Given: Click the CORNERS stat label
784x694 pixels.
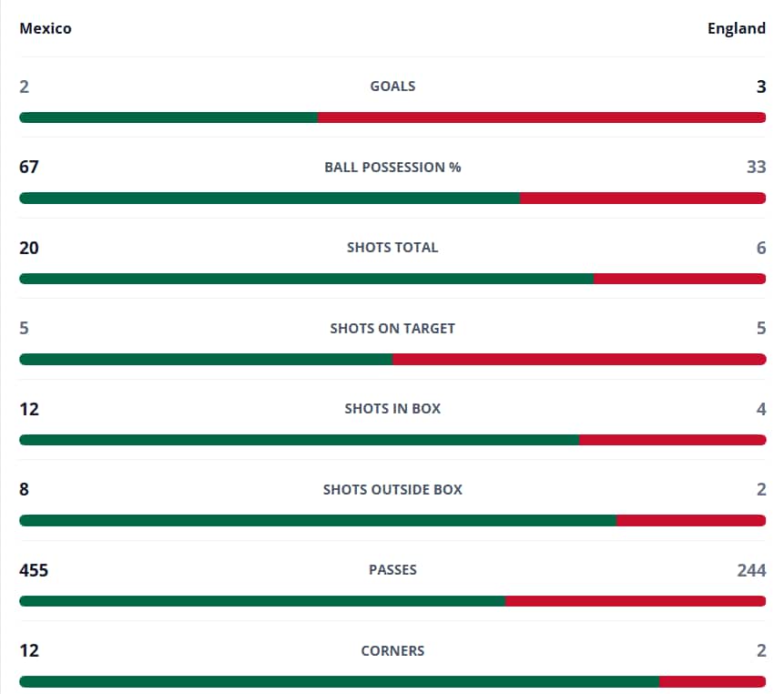Looking at the screenshot, I should (x=392, y=651).
